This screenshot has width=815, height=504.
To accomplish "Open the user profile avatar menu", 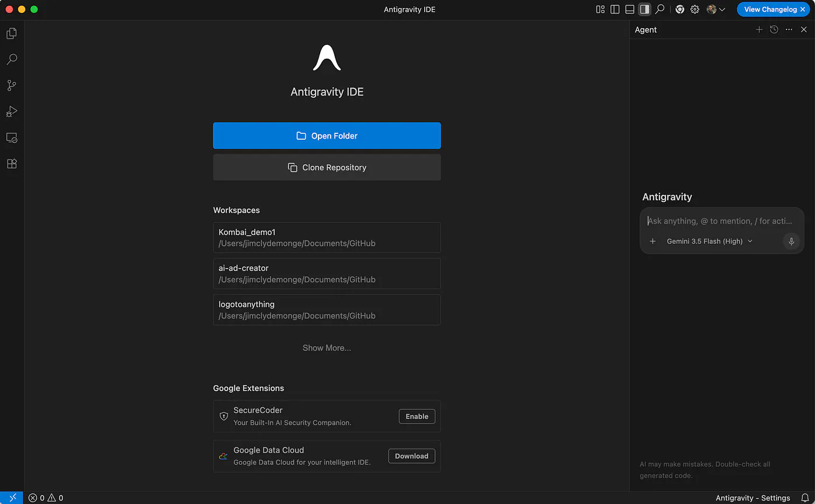I will tap(715, 9).
